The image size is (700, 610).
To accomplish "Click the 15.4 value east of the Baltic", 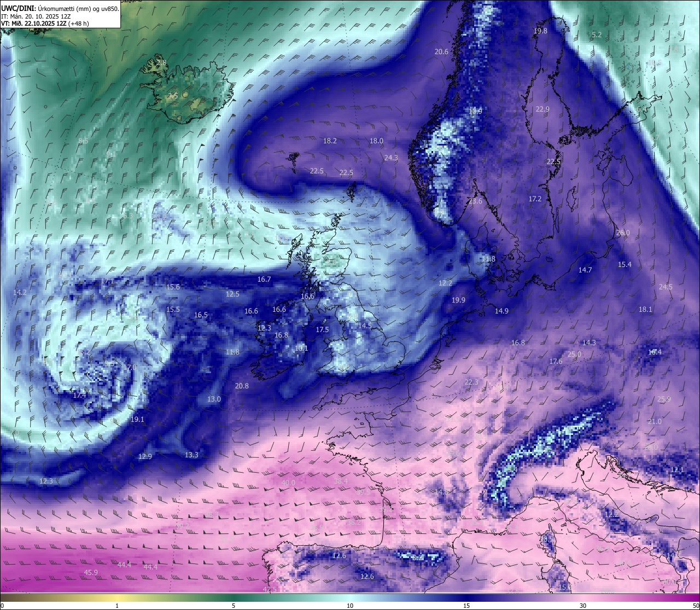I will [625, 264].
